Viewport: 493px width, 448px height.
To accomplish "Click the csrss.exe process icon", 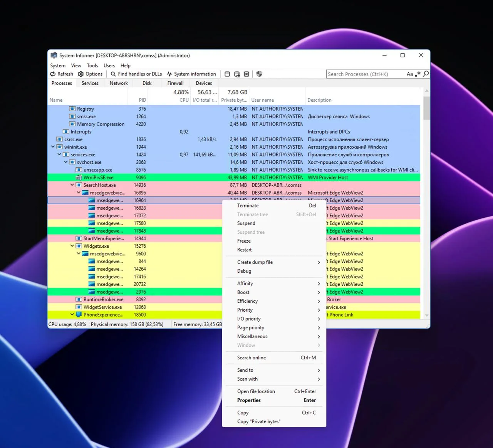I will [60, 139].
